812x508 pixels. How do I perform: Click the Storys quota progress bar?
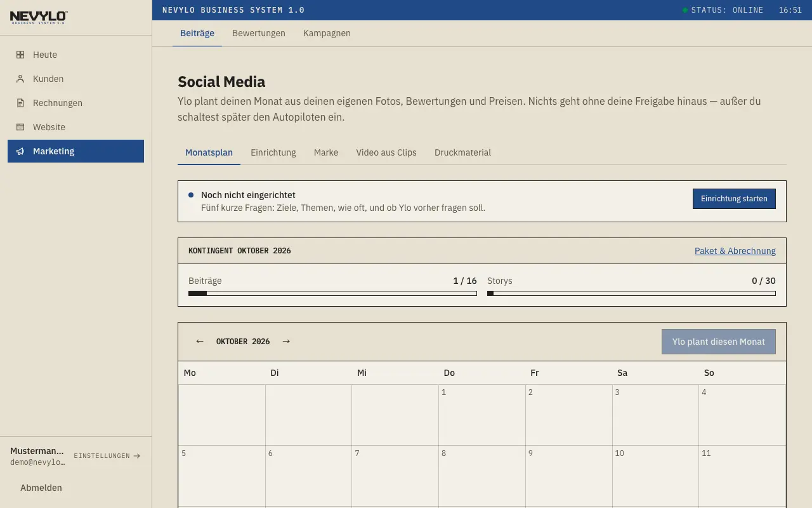(x=631, y=293)
